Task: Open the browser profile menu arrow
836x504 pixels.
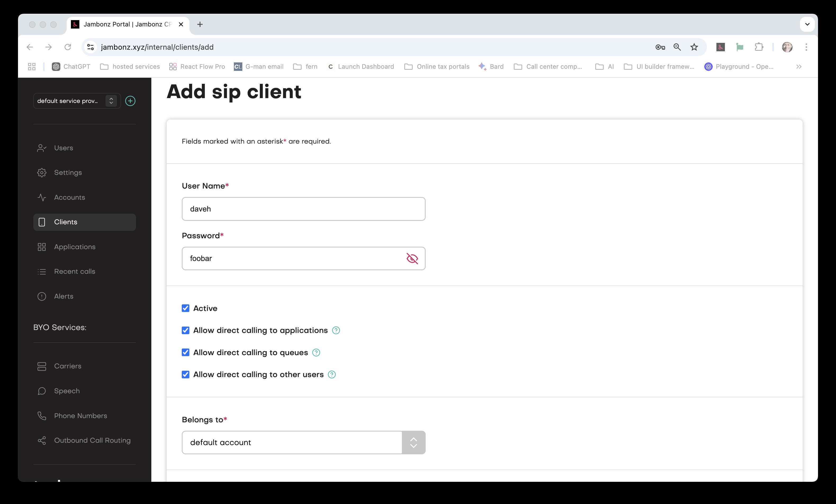Action: pyautogui.click(x=807, y=24)
